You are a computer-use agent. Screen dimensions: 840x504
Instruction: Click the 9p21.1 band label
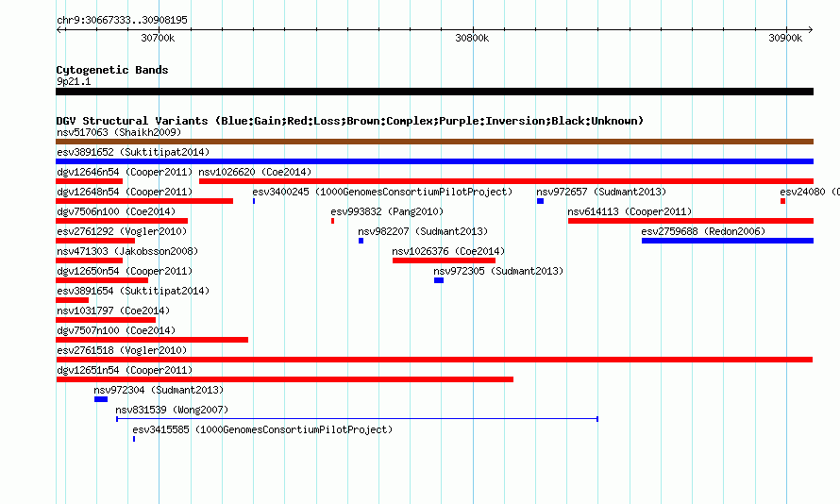point(74,81)
